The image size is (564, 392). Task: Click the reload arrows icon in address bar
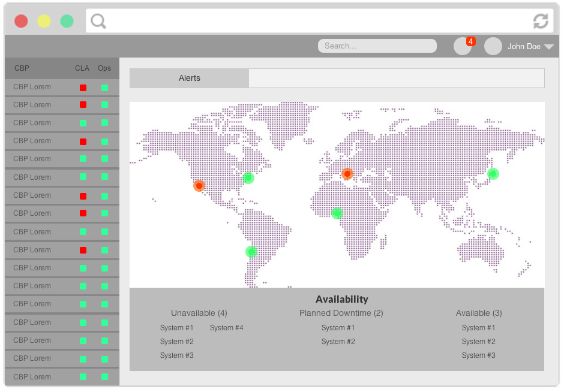click(x=540, y=21)
